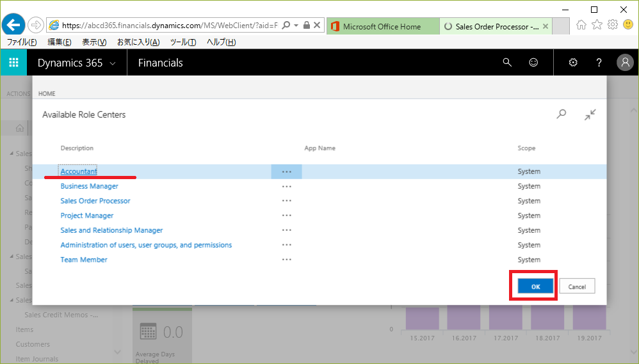Viewport: 639px width, 364px height.
Task: Click the Office logo on Microsoft Office Home tab
Action: (335, 26)
